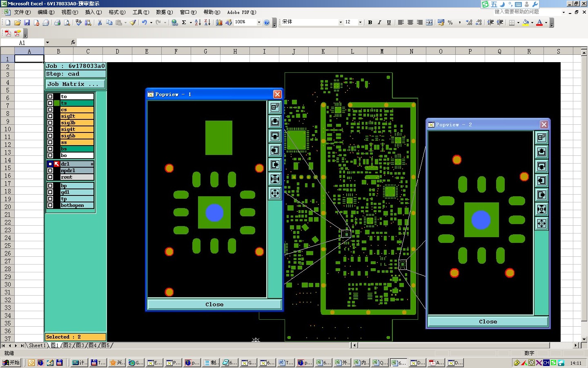Click the Sort Ascending icon

point(198,22)
